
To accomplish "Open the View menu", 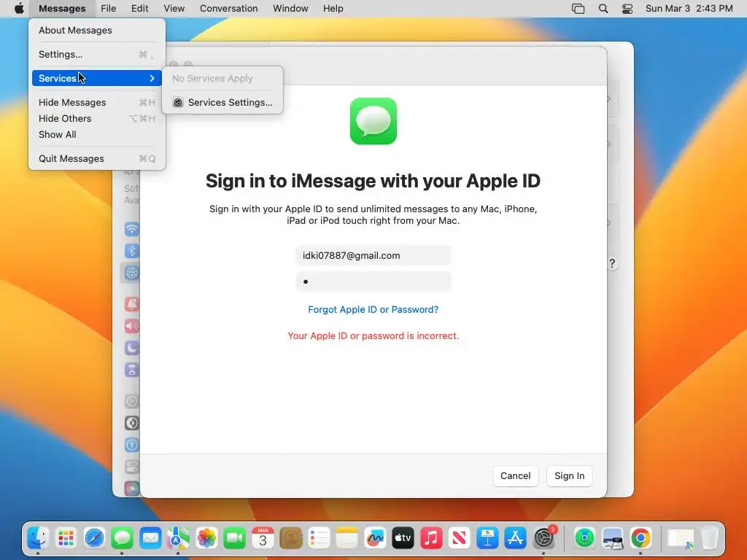I will pos(174,9).
